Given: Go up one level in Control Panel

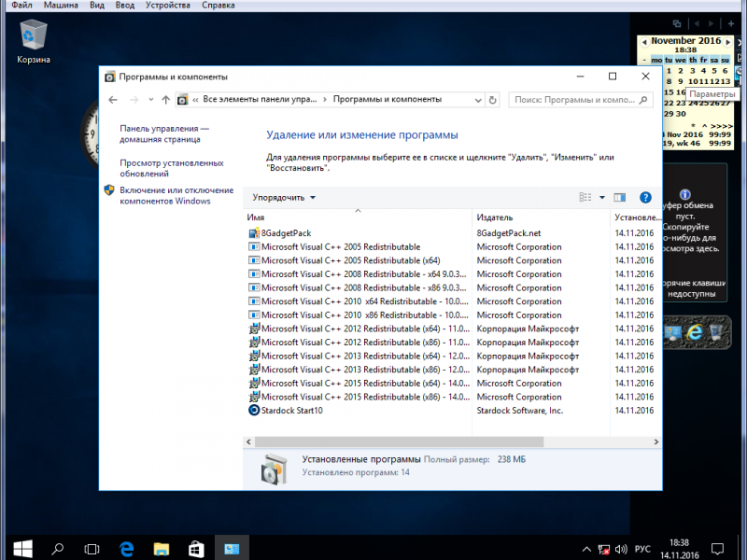Looking at the screenshot, I should [166, 100].
